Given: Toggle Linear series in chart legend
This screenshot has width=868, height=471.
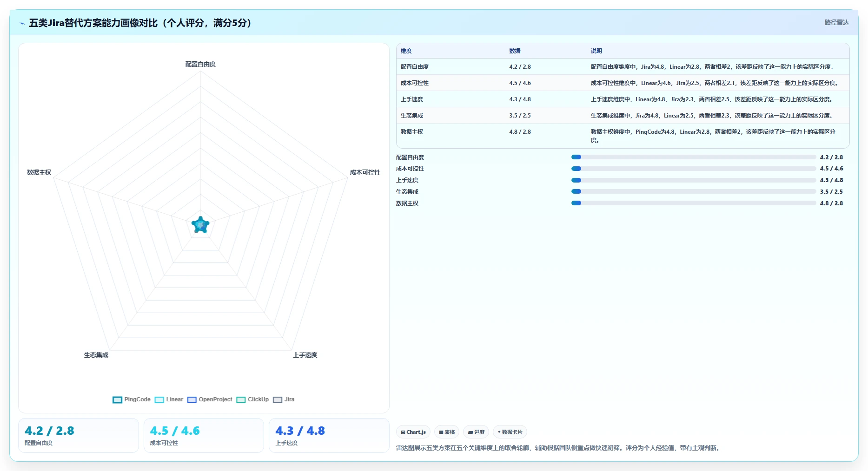Looking at the screenshot, I should 169,399.
